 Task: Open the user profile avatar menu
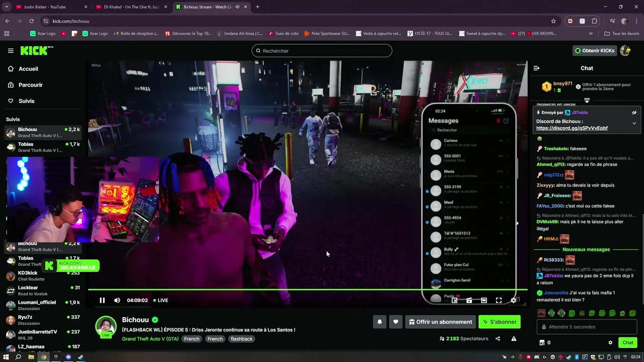point(625,51)
